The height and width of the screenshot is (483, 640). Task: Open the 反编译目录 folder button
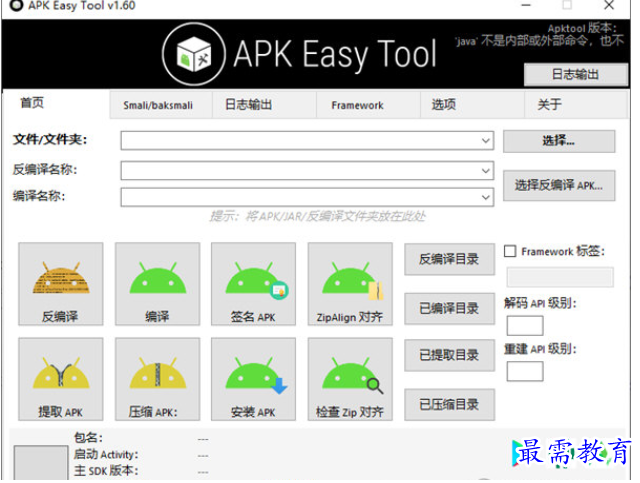pyautogui.click(x=450, y=259)
